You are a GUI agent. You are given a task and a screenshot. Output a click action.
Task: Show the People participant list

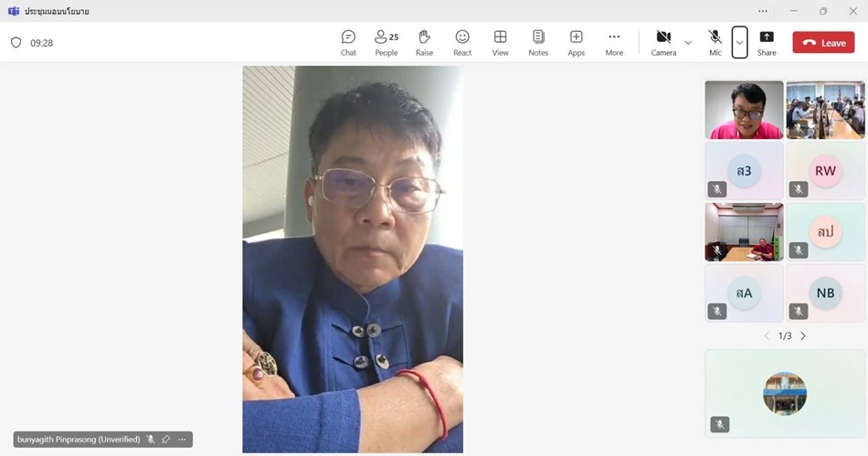pyautogui.click(x=386, y=43)
